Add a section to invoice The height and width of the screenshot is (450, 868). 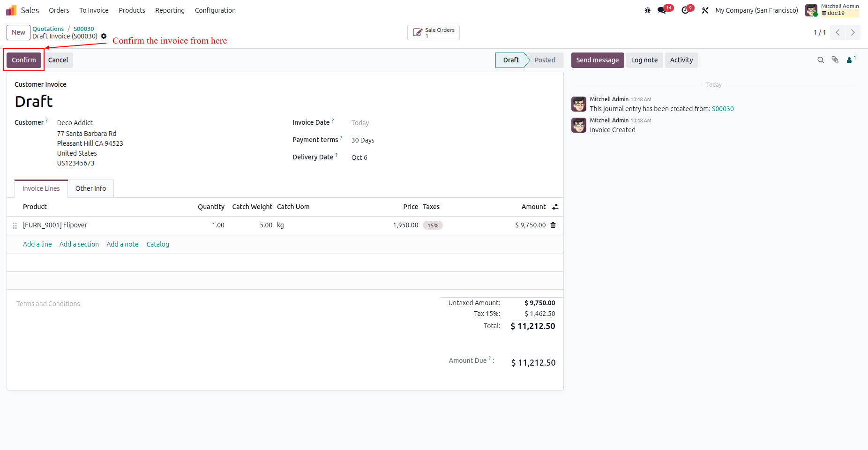79,244
